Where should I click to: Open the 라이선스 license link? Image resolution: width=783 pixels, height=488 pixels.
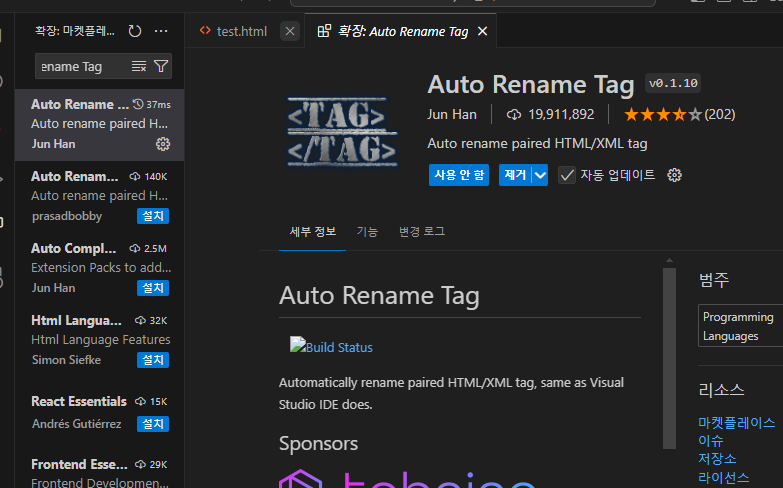pyautogui.click(x=724, y=478)
